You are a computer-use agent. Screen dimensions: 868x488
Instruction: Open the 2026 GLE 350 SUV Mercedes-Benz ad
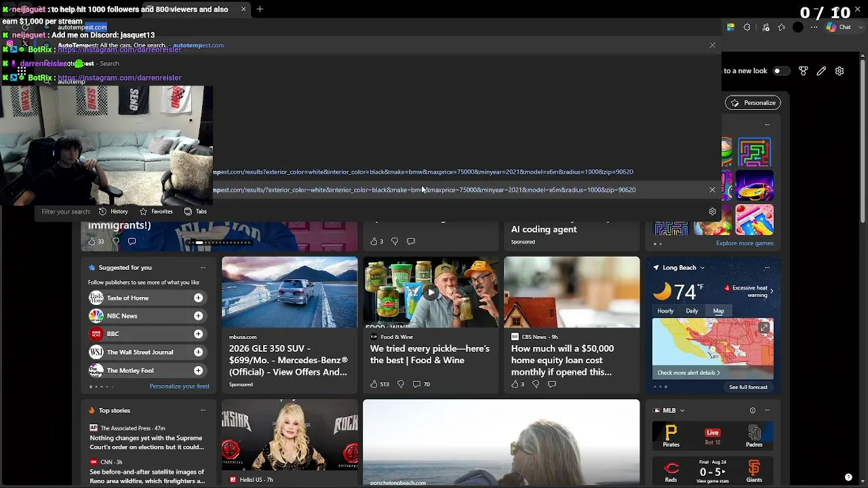290,325
